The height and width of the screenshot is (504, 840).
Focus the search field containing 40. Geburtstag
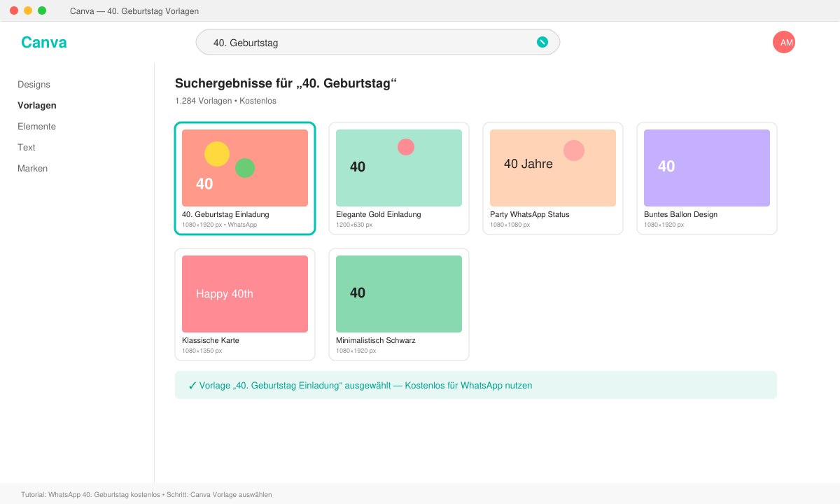(378, 42)
